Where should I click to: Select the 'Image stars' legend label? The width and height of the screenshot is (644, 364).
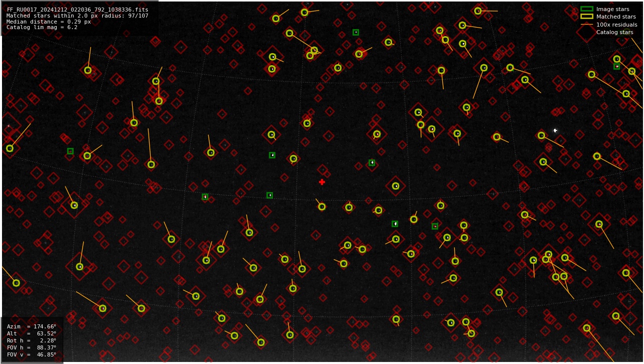coord(612,9)
